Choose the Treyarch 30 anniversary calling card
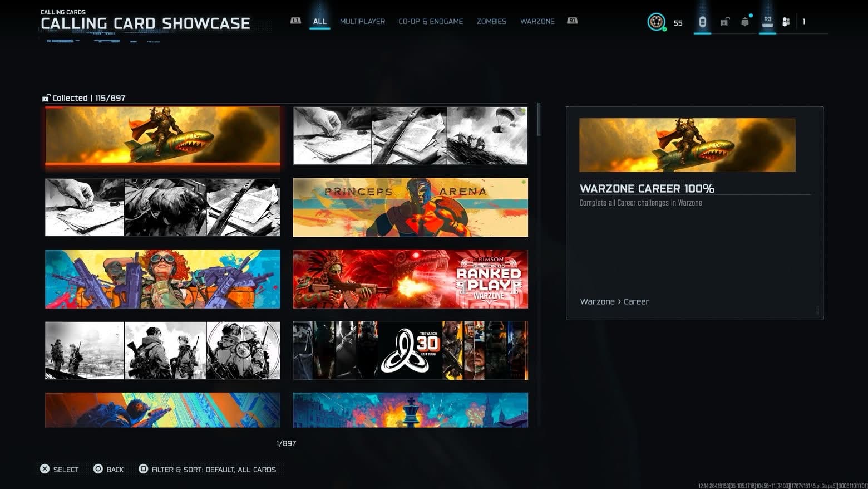 click(410, 350)
